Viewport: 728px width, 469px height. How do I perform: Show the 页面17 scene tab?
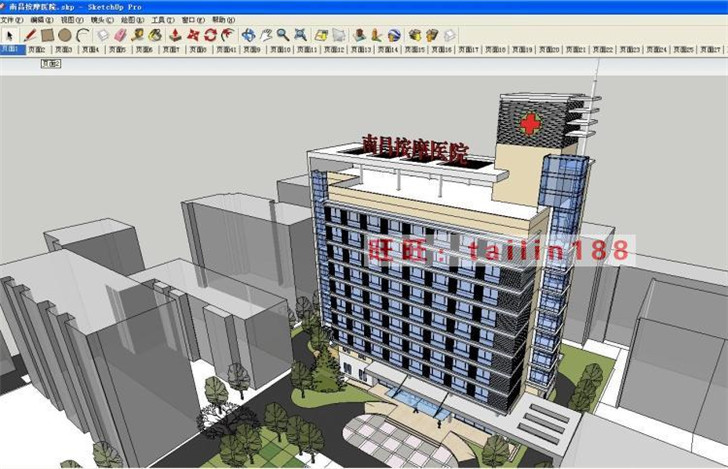point(468,49)
